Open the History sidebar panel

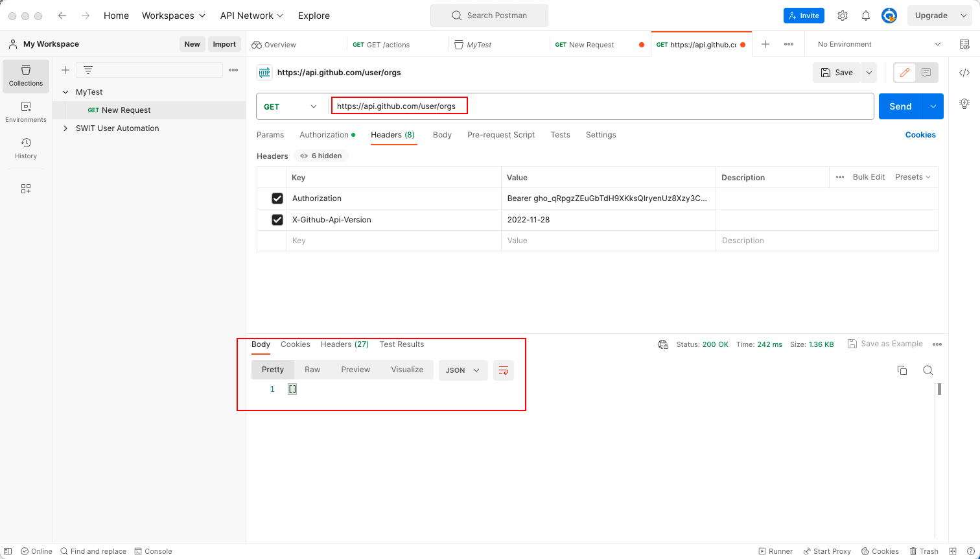[26, 149]
